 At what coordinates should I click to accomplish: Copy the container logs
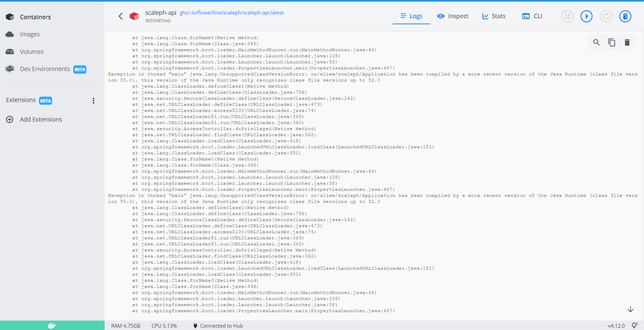(x=611, y=42)
